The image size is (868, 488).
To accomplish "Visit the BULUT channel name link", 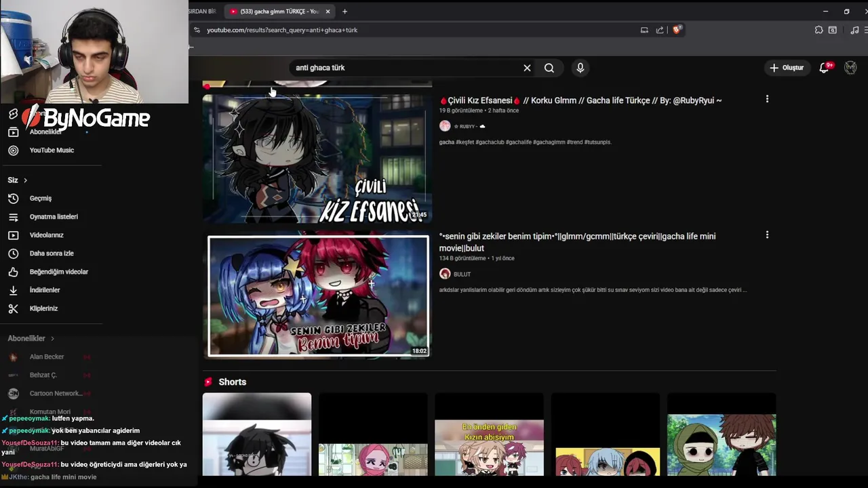I will 462,274.
